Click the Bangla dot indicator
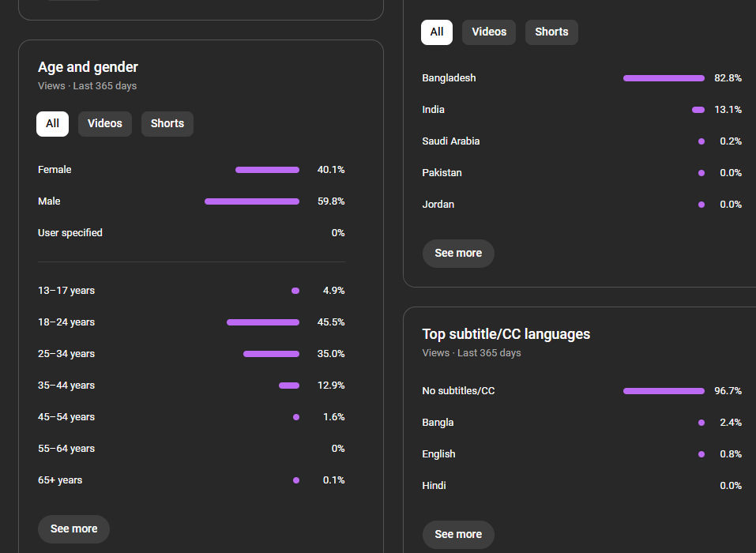Image resolution: width=756 pixels, height=553 pixels. 701,423
